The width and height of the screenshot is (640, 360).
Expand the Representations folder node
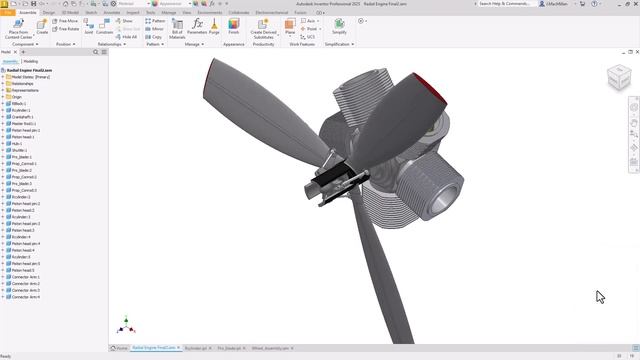tap(3, 90)
